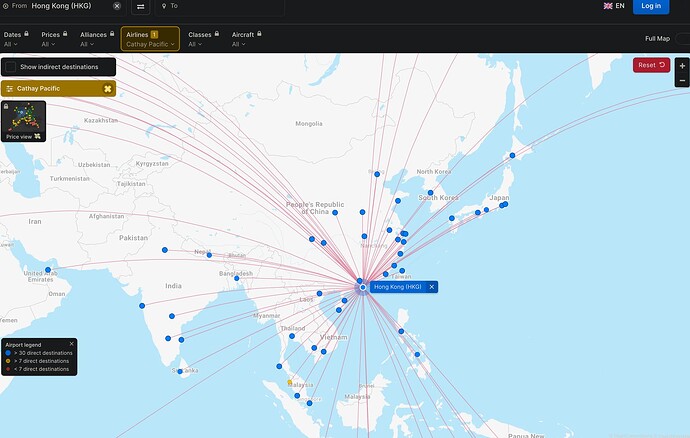The width and height of the screenshot is (690, 438).
Task: Open the Prices filter dropdown
Action: tap(54, 39)
